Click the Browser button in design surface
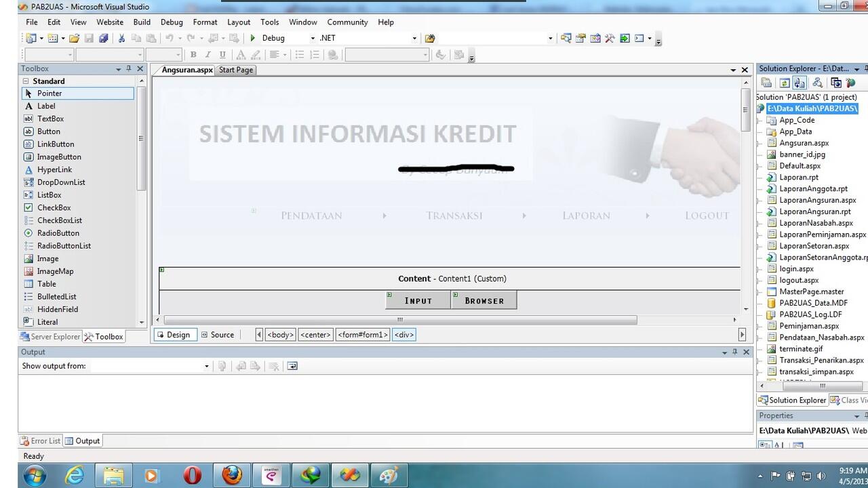This screenshot has height=488, width=868. (x=484, y=300)
